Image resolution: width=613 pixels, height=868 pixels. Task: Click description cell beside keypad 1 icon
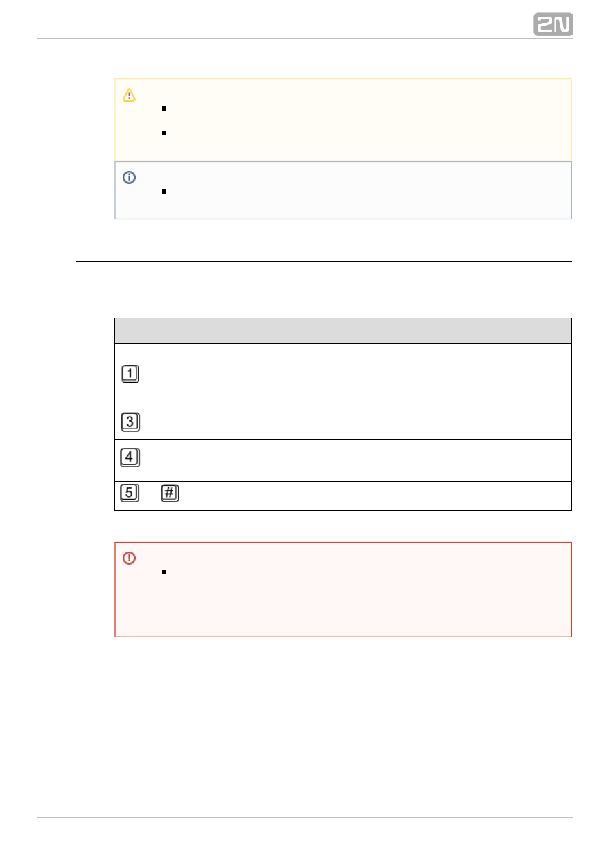(384, 377)
